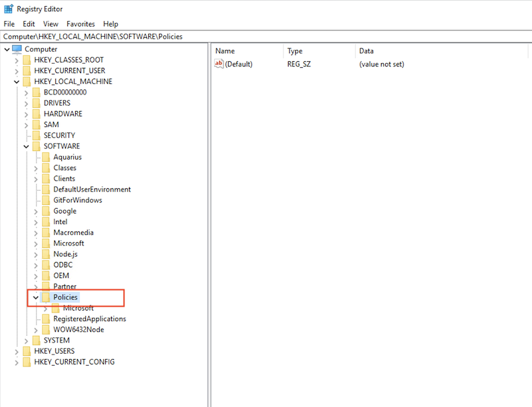Select the Microsoft key under SOFTWARE
This screenshot has height=407, width=532.
68,243
